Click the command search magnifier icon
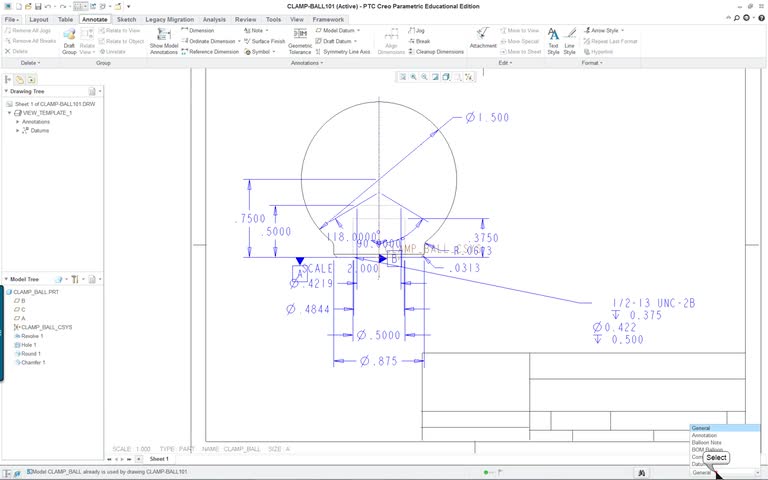 point(737,18)
